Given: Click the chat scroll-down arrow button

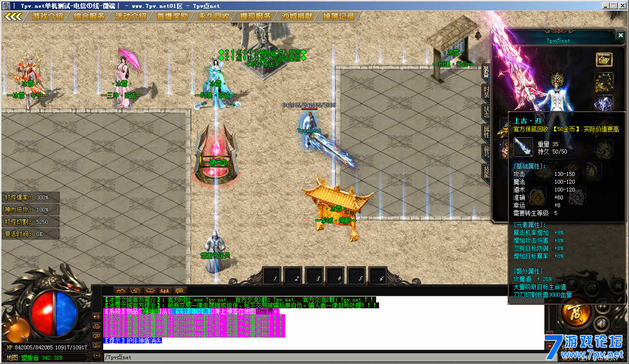Looking at the screenshot, I should (x=549, y=346).
